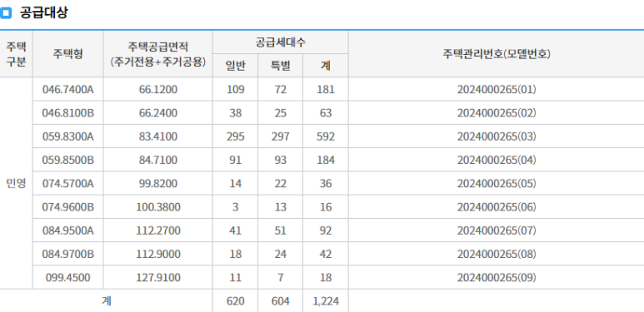Select the 주택구분 column header
This screenshot has height=312, width=644.
(x=17, y=54)
